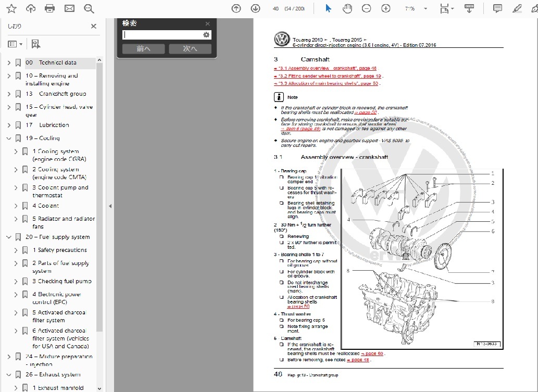Open 2 Parts of fuel supply system

tap(61, 267)
